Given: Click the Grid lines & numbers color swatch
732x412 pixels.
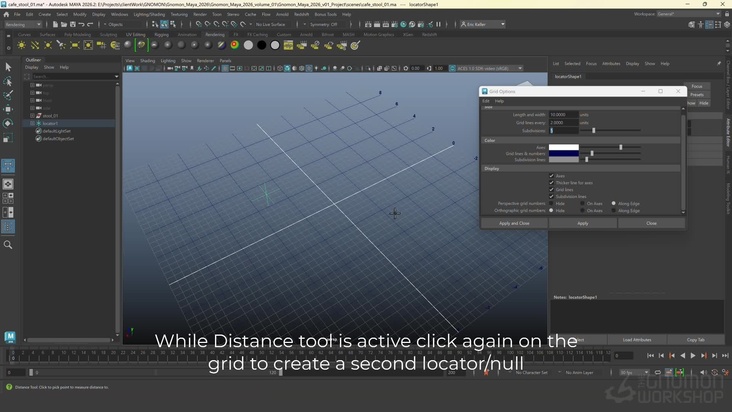Looking at the screenshot, I should pyautogui.click(x=564, y=153).
